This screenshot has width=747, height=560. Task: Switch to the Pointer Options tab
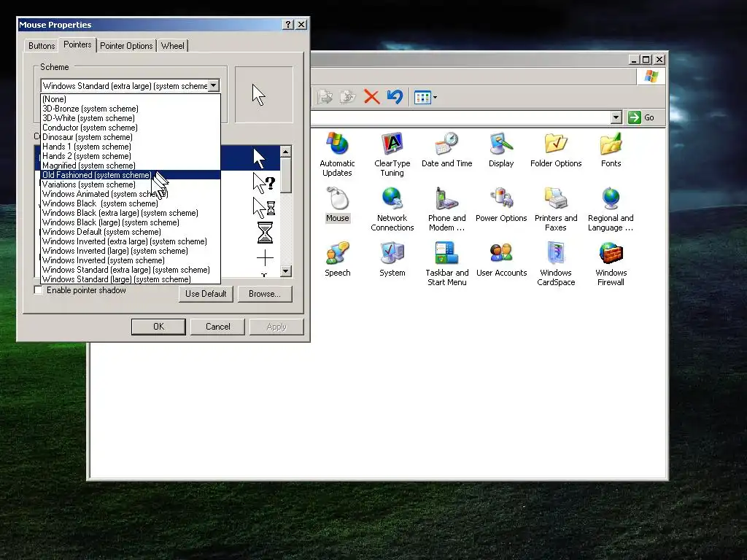126,46
